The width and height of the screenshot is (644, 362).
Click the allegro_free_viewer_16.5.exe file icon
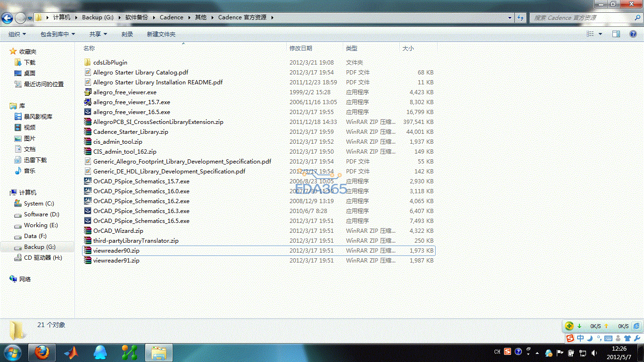click(87, 112)
